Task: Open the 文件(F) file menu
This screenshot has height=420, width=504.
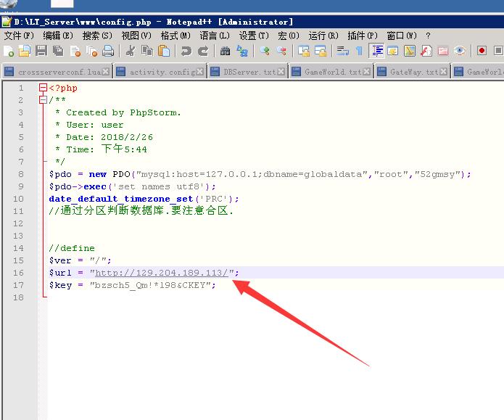Action: point(19,35)
